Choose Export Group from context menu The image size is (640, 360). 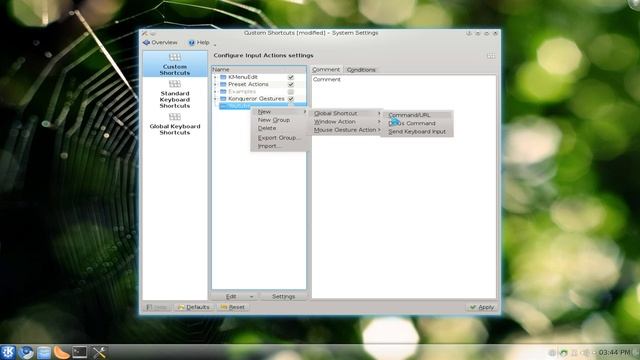(x=280, y=138)
